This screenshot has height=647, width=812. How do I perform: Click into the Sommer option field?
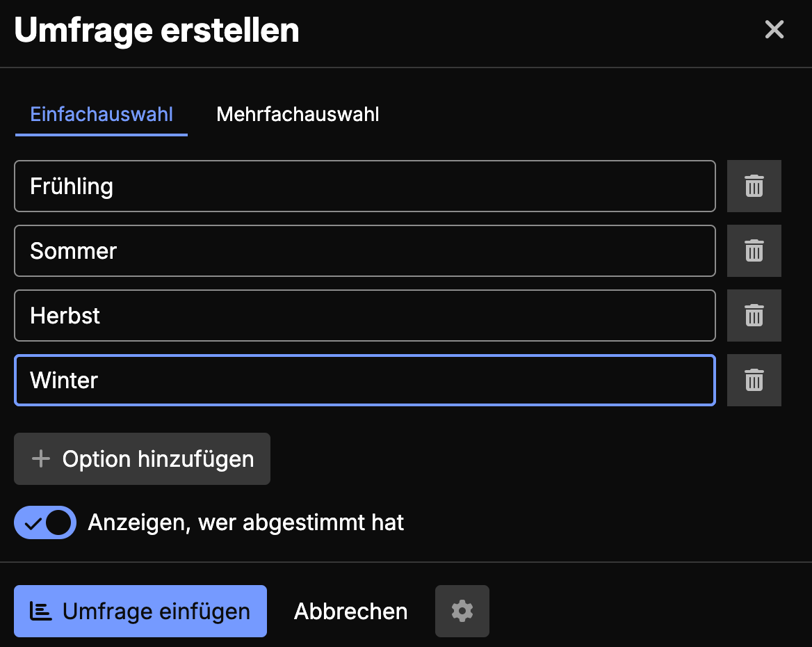coord(364,250)
